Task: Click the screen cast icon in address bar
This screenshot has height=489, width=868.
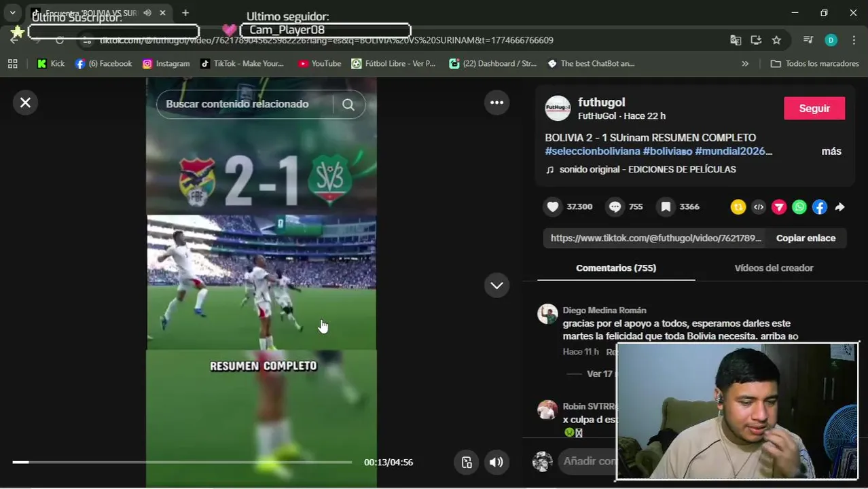Action: (756, 41)
